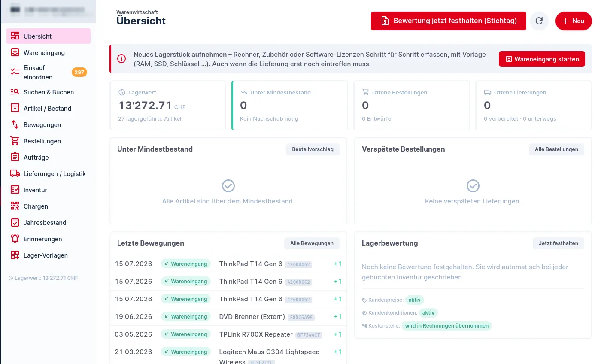601x364 pixels.
Task: Click the Bestellvorschlag button
Action: 313,149
